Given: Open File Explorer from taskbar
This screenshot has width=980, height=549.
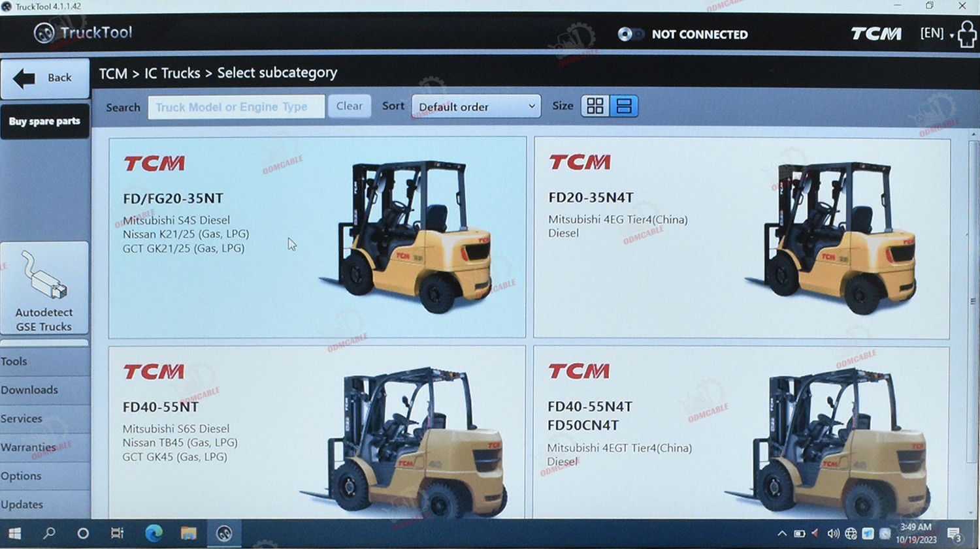Looking at the screenshot, I should [x=189, y=533].
